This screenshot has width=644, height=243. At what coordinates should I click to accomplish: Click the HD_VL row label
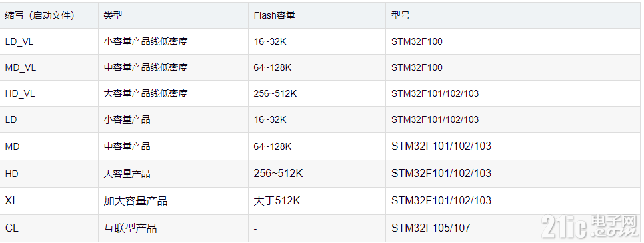(20, 93)
